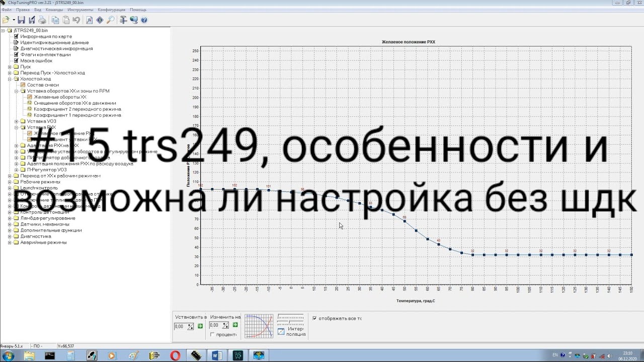Select Коэффициент 1 переходного режима

pos(77,115)
